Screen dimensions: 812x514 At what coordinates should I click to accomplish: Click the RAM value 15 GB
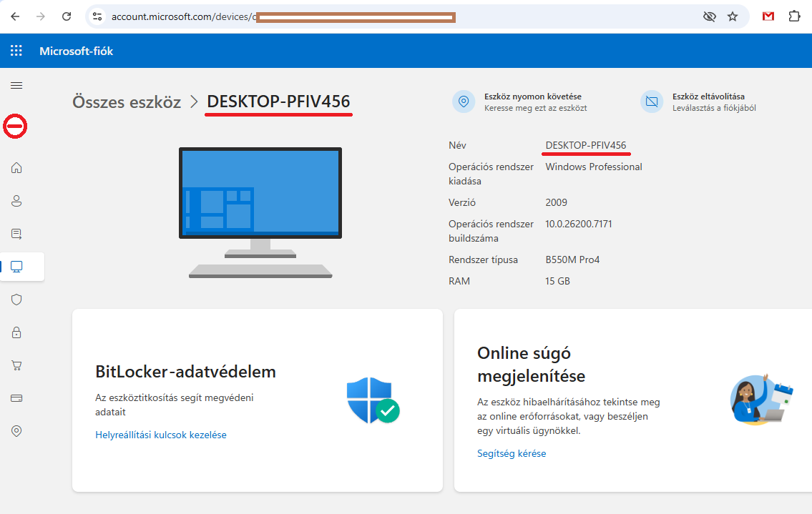point(558,281)
